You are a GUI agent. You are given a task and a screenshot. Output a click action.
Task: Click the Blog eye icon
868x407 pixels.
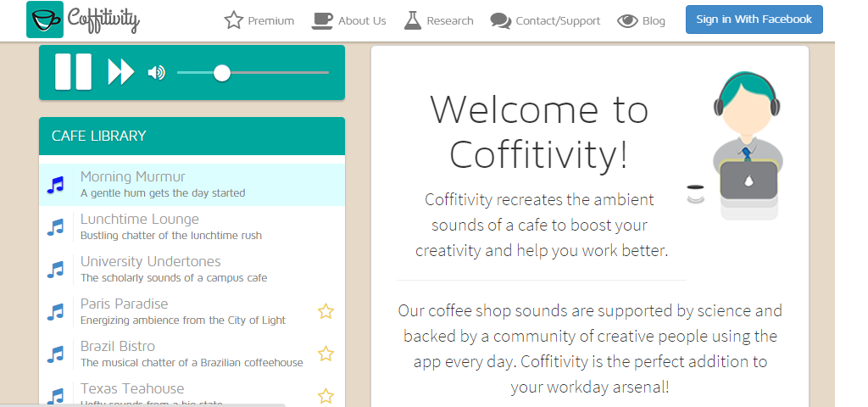(x=627, y=21)
